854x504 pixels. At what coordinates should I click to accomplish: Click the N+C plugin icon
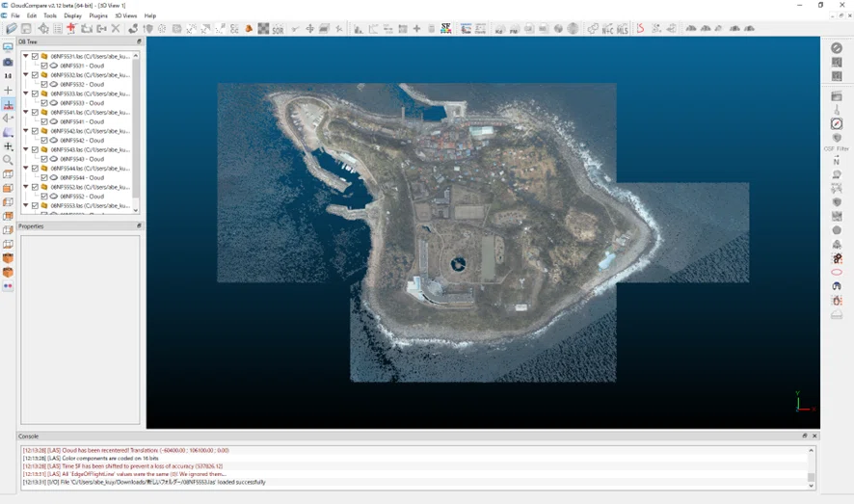608,29
